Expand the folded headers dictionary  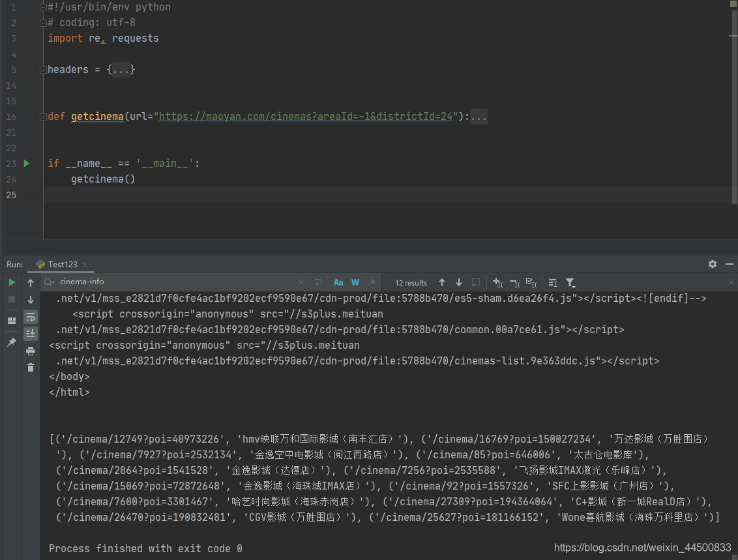point(43,70)
